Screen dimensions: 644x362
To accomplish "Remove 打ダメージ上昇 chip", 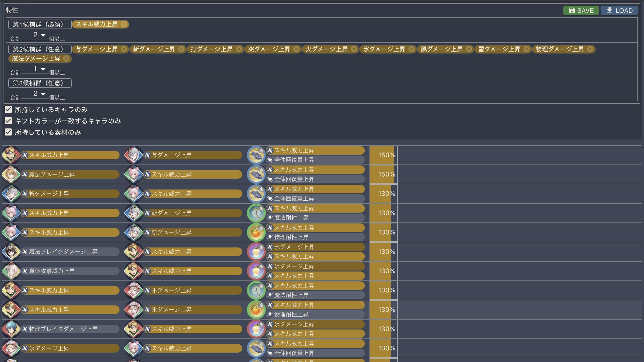I will (x=239, y=49).
